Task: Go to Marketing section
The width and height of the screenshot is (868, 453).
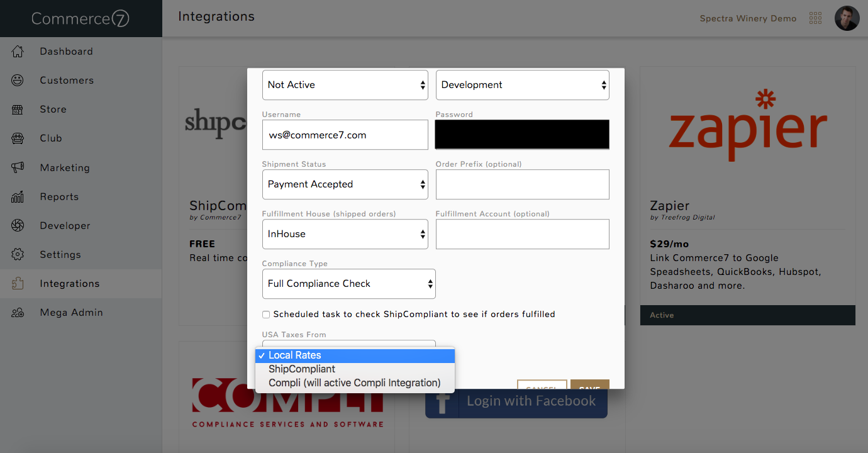Action: pos(65,168)
